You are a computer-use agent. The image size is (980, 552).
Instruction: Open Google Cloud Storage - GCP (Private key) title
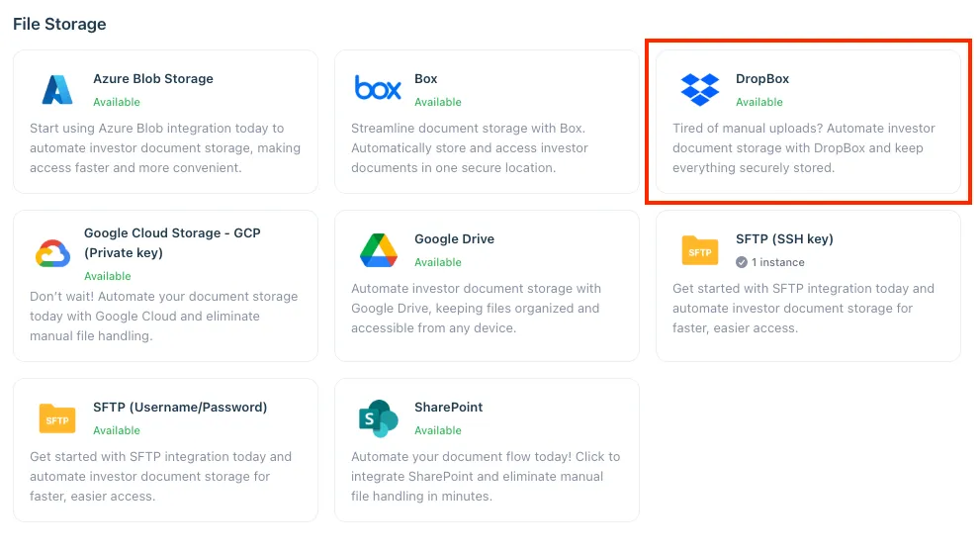(172, 242)
